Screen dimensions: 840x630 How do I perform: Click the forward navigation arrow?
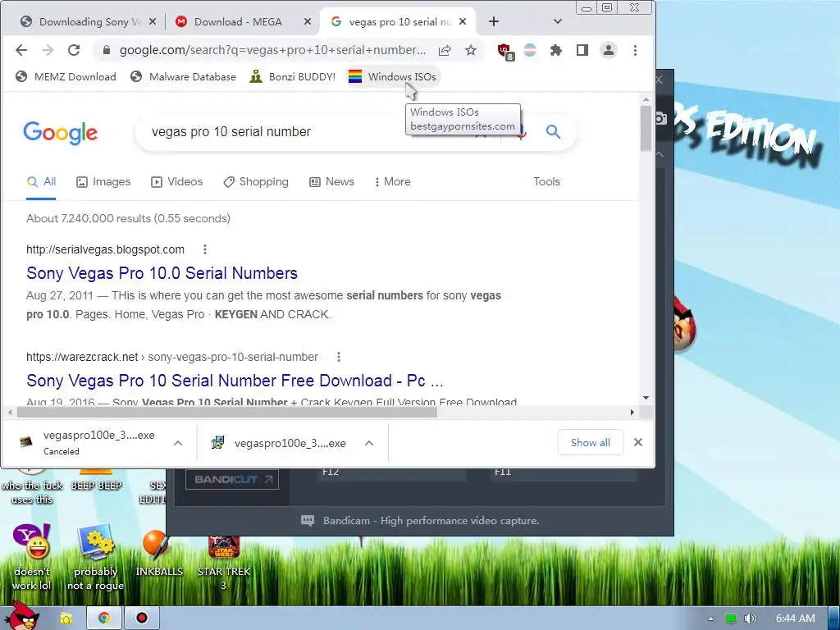pos(48,50)
